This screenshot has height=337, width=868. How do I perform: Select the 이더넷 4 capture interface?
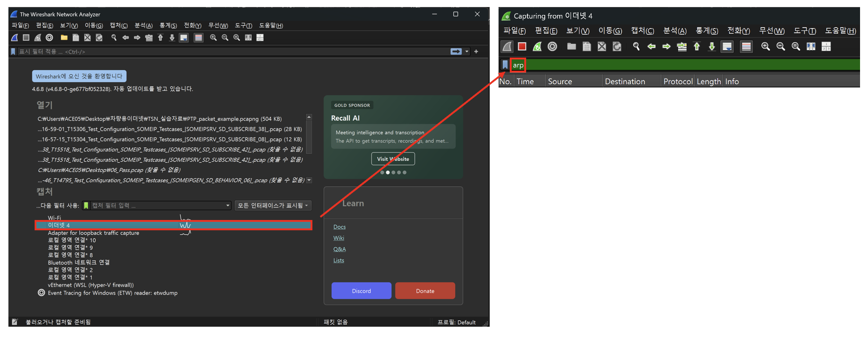click(x=174, y=225)
